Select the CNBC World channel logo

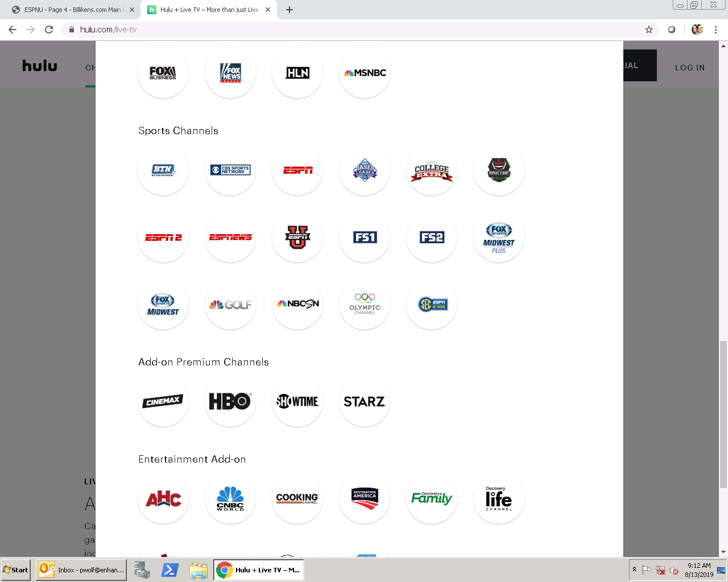coord(230,498)
